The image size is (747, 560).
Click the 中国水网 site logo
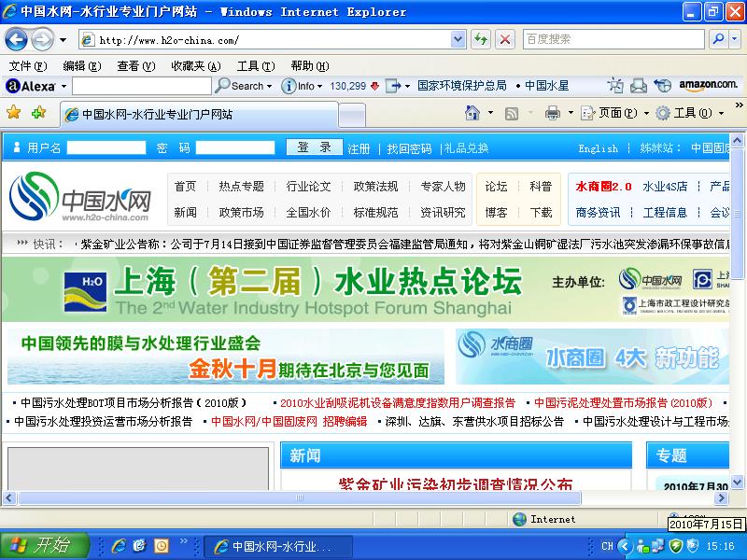(79, 197)
